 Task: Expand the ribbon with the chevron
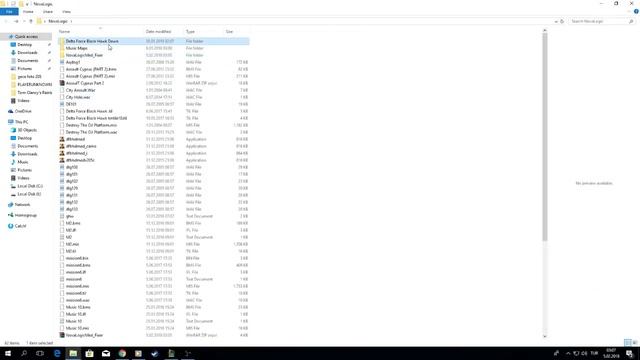tap(629, 11)
